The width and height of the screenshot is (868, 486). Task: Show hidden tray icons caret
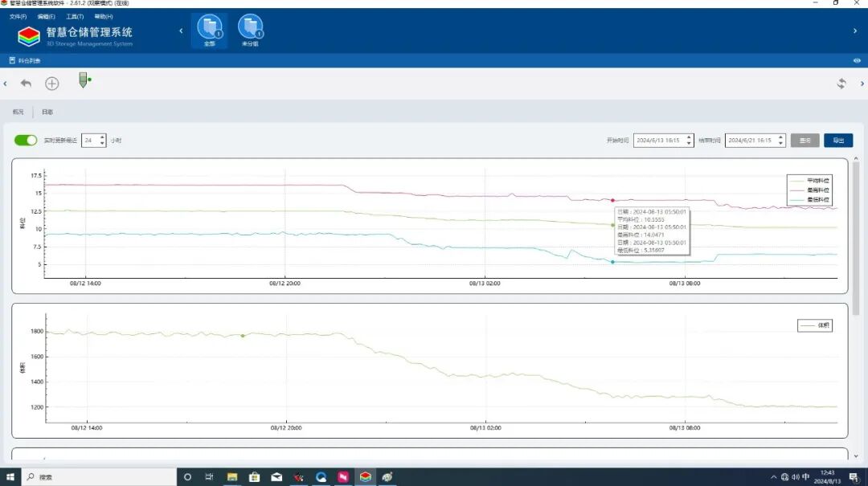(x=773, y=476)
